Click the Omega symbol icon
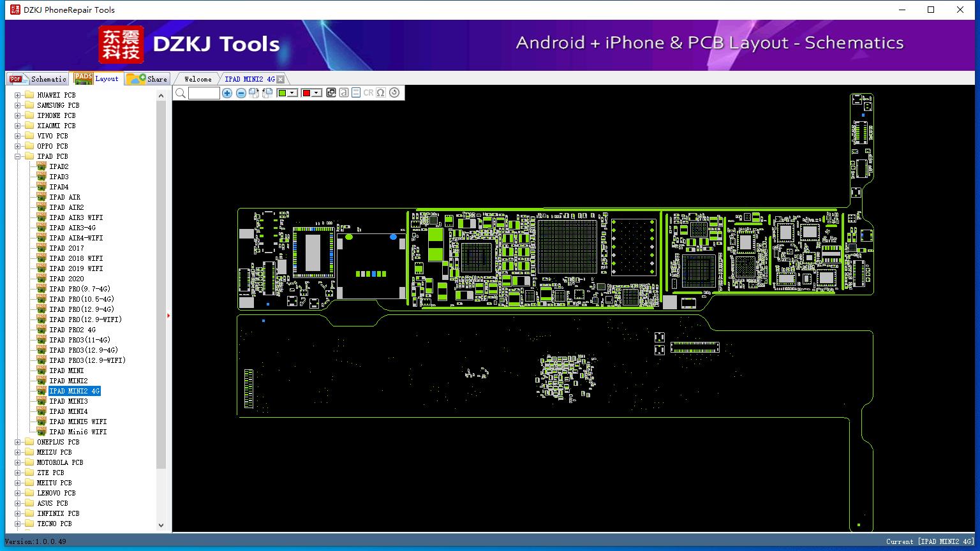 click(x=381, y=93)
